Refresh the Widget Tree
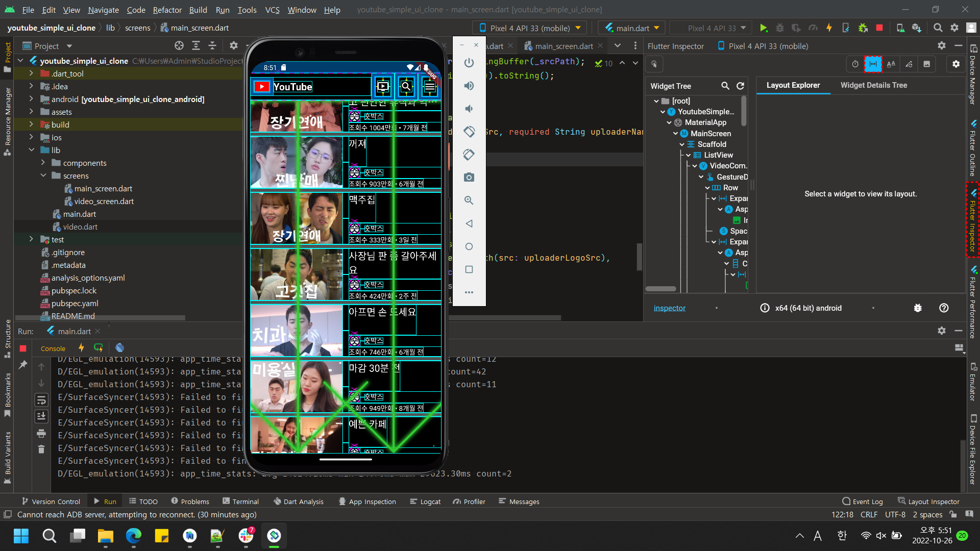Viewport: 980px width, 551px height. [741, 86]
